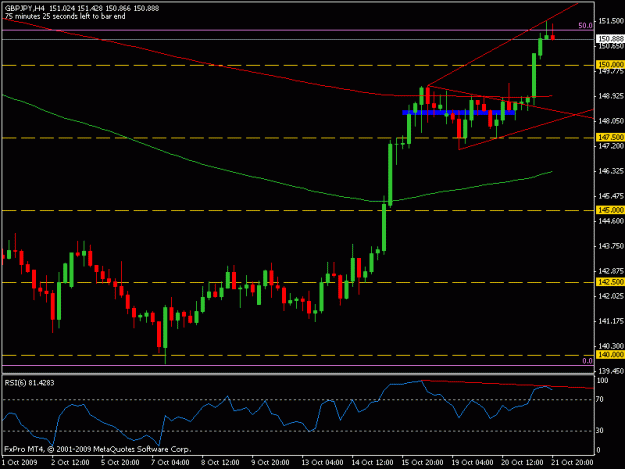Click the 139.450 price scale label
The image size is (625, 469).
611,371
